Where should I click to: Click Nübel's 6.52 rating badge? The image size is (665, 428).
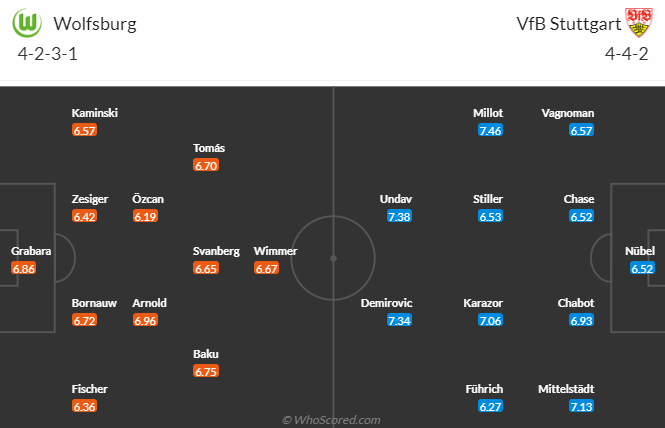click(642, 269)
